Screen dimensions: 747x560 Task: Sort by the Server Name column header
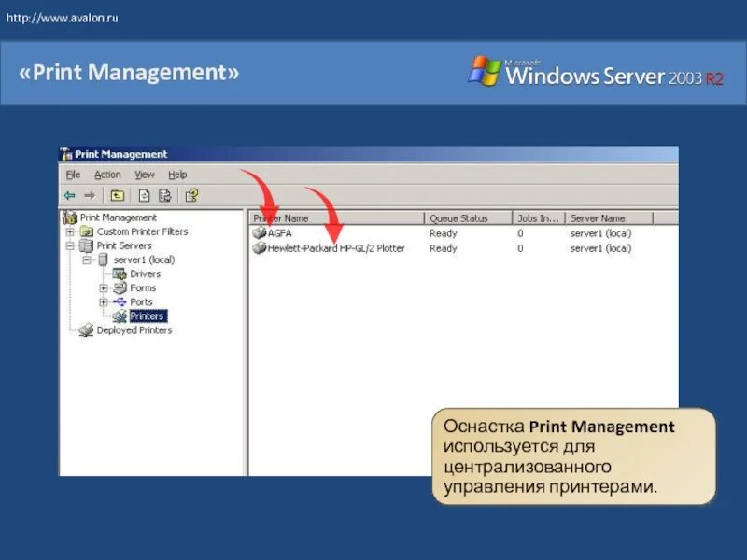609,218
